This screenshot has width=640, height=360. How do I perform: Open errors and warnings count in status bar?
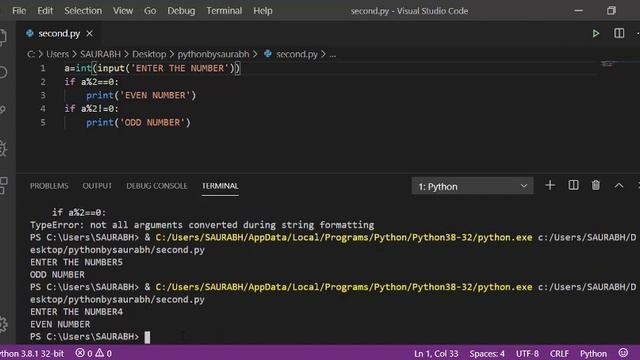[x=93, y=353]
